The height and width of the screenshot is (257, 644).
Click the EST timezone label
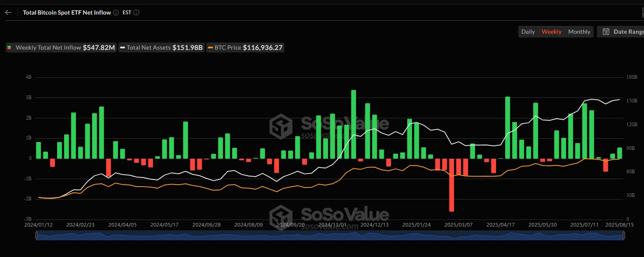(127, 12)
